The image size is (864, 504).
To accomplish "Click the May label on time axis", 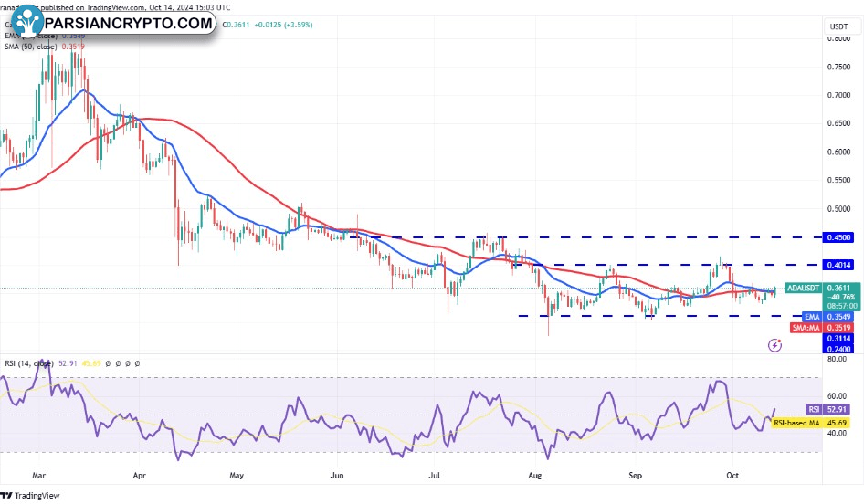I will (x=237, y=475).
